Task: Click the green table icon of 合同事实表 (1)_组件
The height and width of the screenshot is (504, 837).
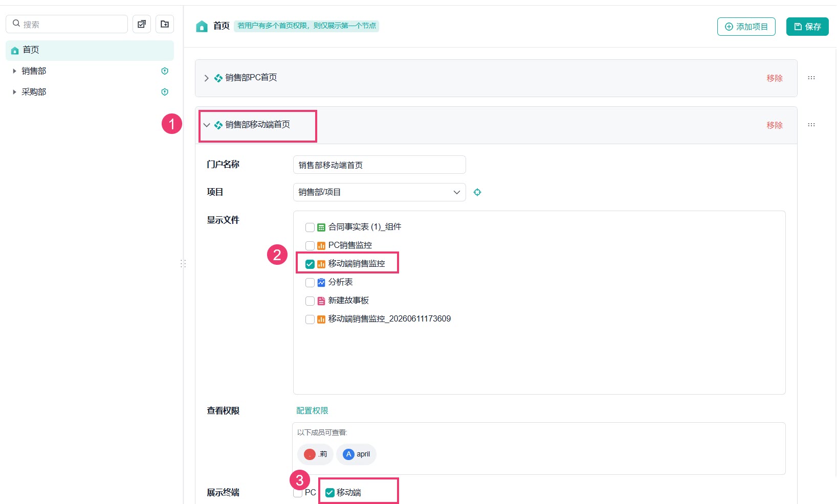Action: (x=321, y=227)
